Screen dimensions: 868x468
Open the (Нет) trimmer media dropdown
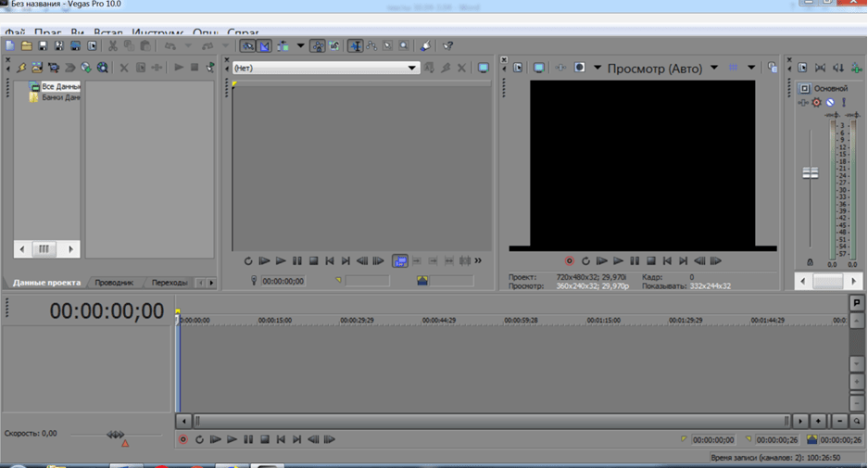click(412, 68)
